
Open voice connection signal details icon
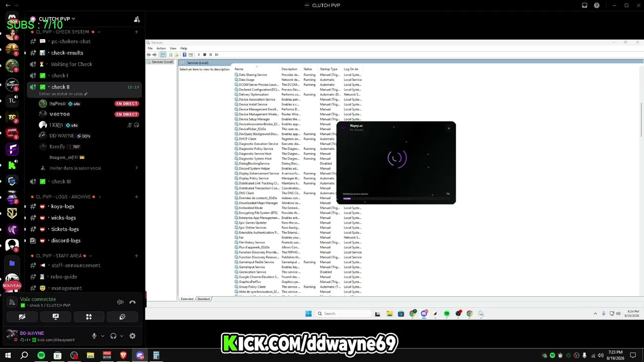tap(12, 302)
